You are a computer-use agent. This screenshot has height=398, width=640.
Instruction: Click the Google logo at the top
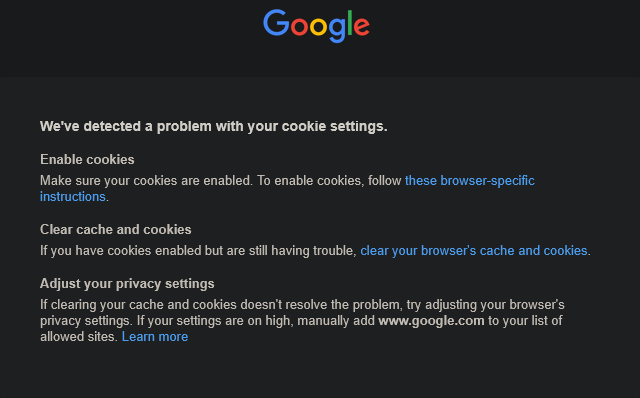pyautogui.click(x=316, y=26)
